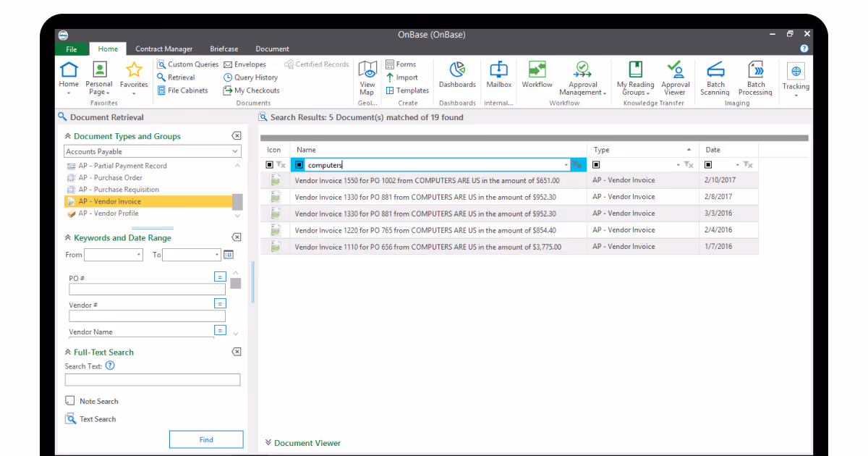The image size is (868, 456).
Task: Toggle the Name column filter checkbox
Action: coord(299,165)
